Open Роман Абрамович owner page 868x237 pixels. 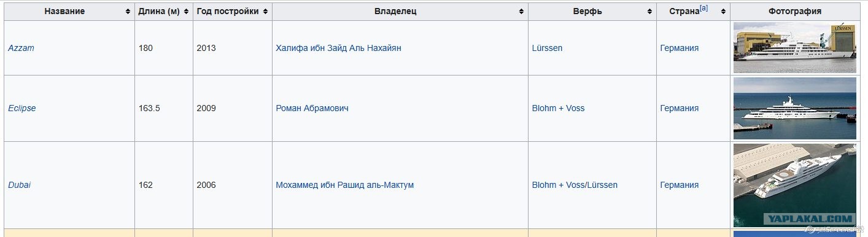(x=312, y=108)
